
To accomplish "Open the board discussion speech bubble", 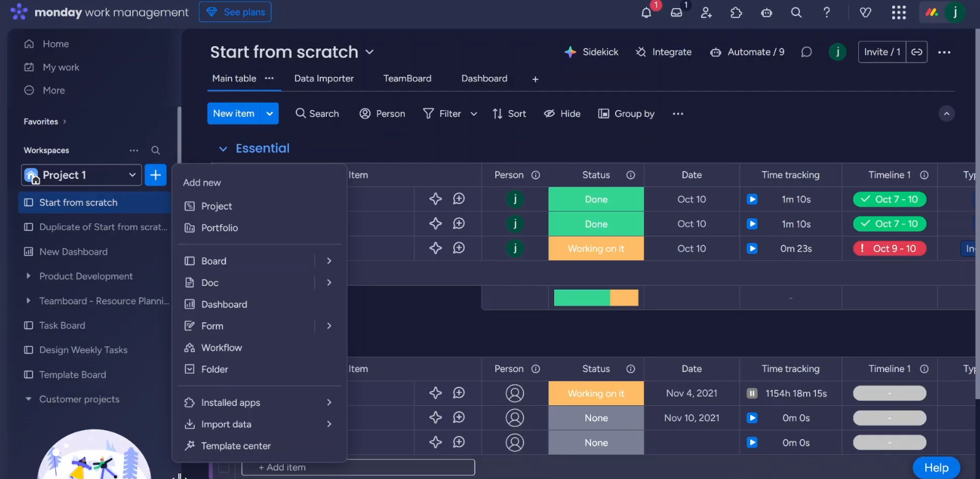I will 806,52.
